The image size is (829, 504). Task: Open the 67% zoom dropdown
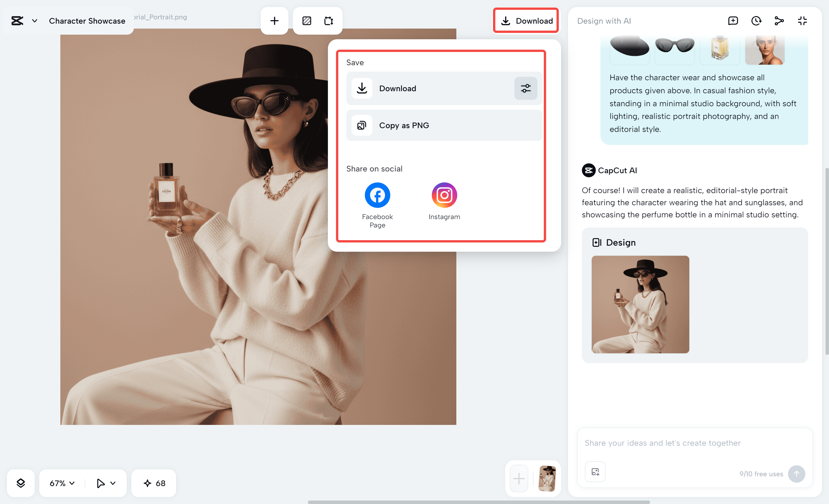pos(62,483)
